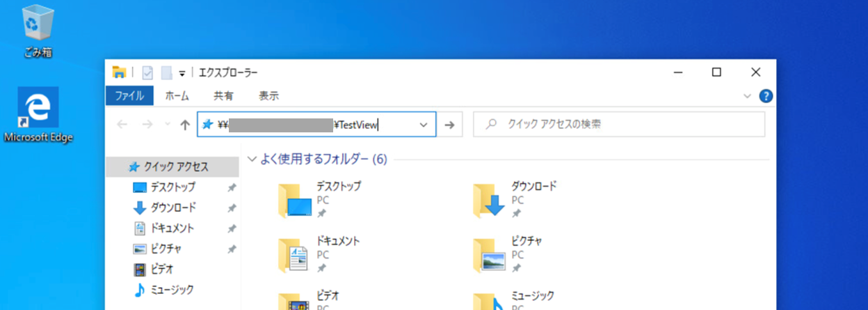This screenshot has height=310, width=868.
Task: Click the pin icon next to ダウンロード in sidebar
Action: (232, 208)
